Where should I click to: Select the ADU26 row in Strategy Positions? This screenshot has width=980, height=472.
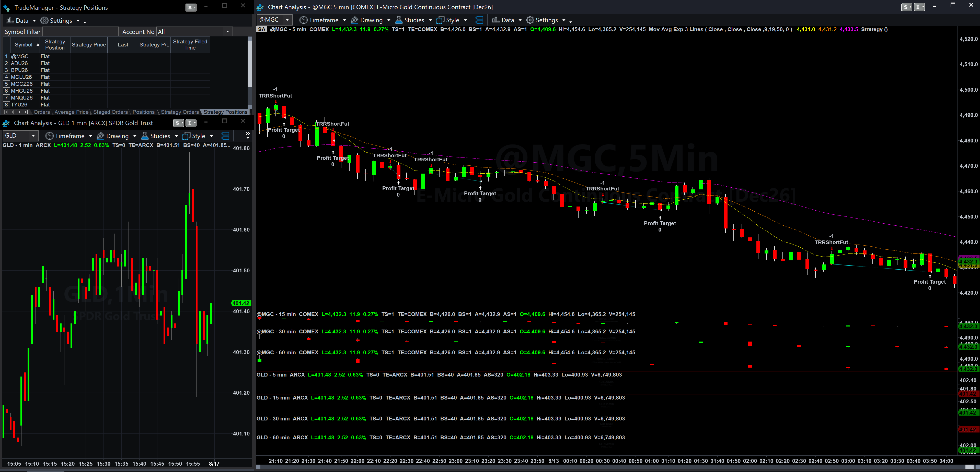tap(107, 63)
